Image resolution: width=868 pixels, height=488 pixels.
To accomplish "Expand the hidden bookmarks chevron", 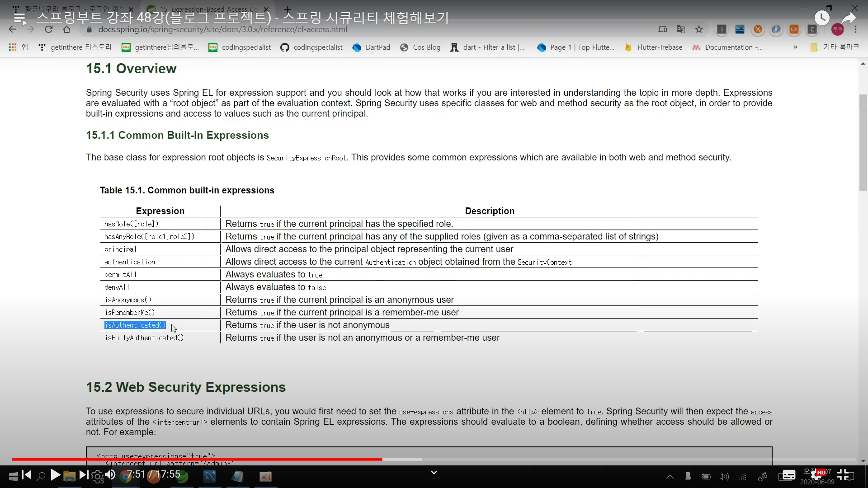I will (x=795, y=47).
